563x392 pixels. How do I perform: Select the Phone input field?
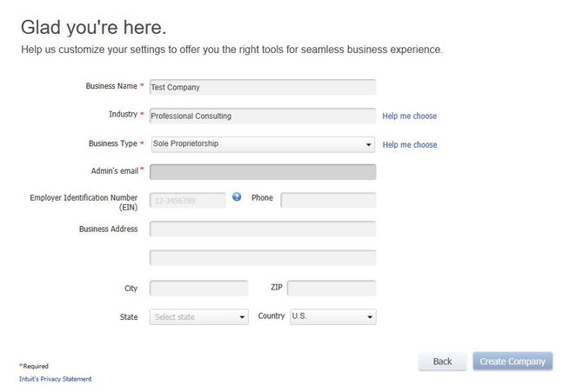(x=328, y=201)
